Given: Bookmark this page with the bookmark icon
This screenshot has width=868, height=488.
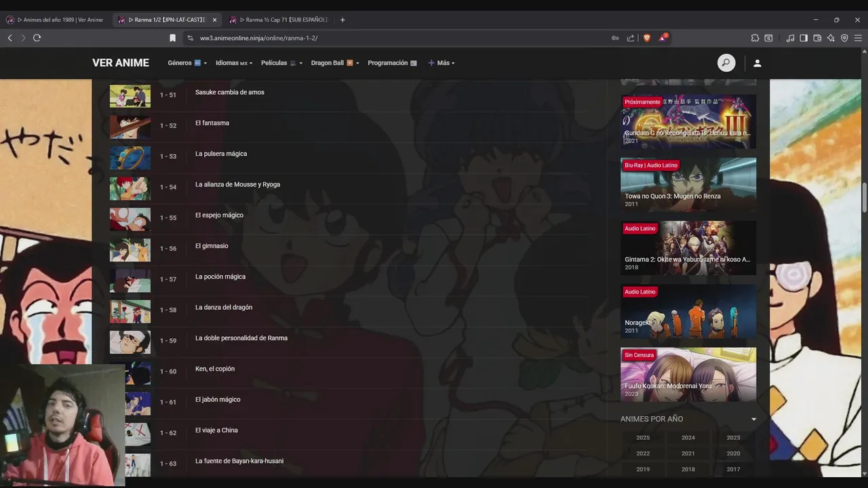Looking at the screenshot, I should click(173, 38).
